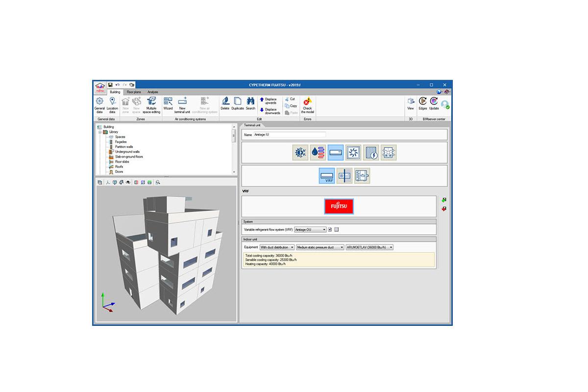Select the Terminal unit tab
The width and height of the screenshot is (588, 392).
point(252,125)
